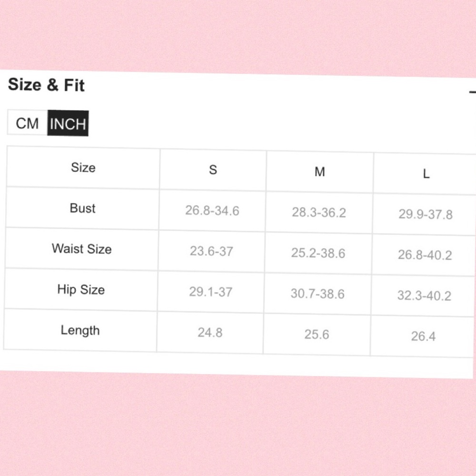Click the 25.2-38.6 waist measurement cell
Viewport: 476px width, 476px height.
tap(318, 253)
